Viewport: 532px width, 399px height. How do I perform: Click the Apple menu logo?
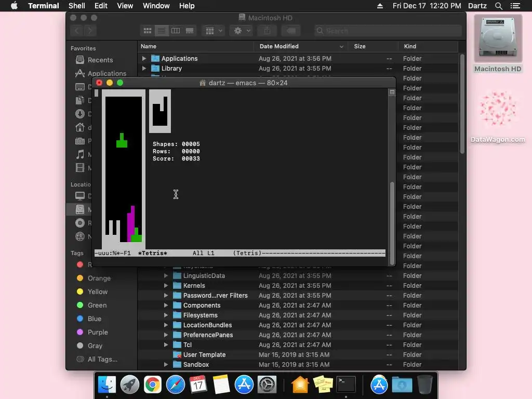coord(14,6)
